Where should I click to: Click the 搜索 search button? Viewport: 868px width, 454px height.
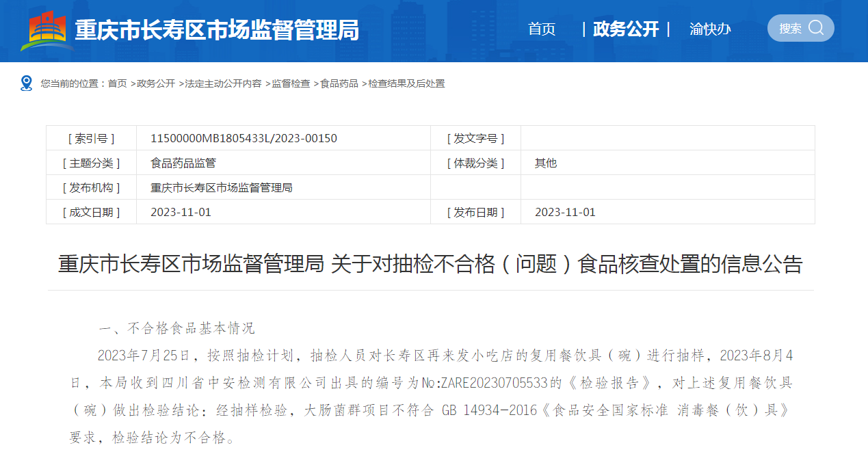800,28
